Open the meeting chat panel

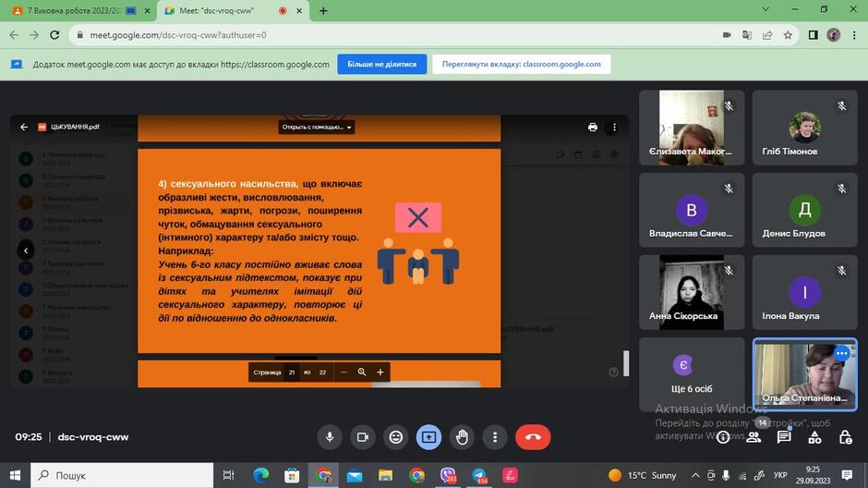784,437
